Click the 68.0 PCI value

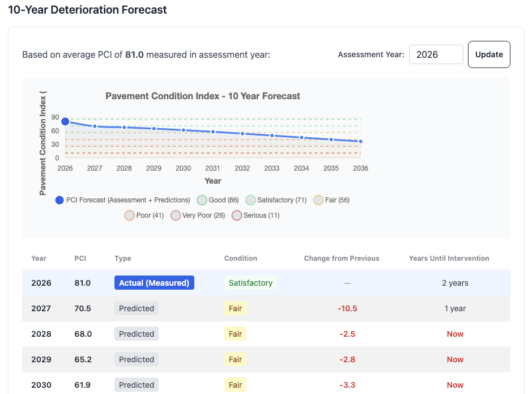(x=83, y=333)
